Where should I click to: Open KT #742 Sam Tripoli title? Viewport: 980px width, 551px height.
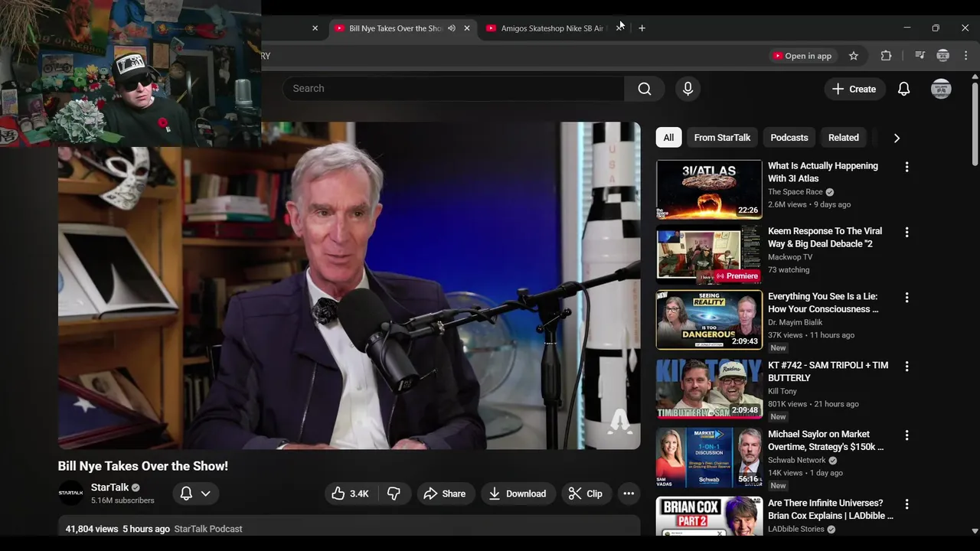[x=828, y=371]
